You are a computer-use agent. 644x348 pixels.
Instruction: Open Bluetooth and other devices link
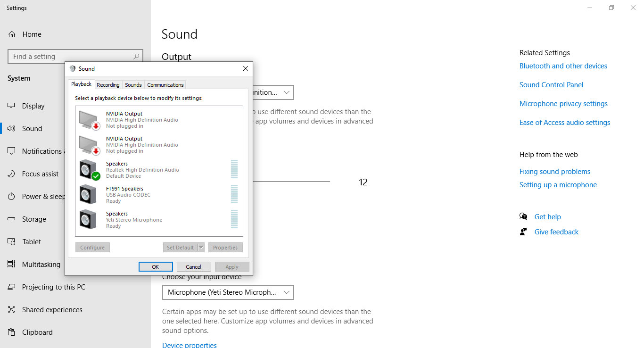tap(563, 66)
